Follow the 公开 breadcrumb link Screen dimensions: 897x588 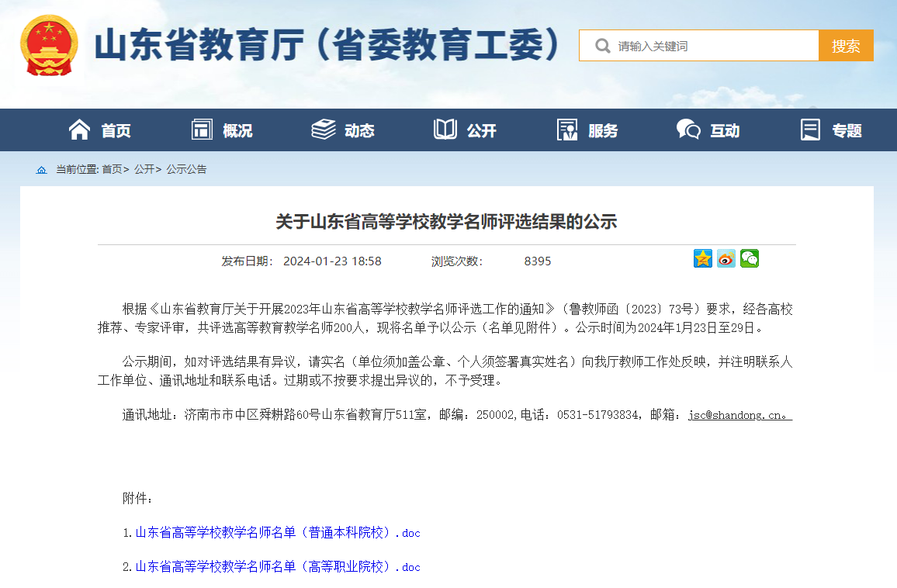point(144,169)
